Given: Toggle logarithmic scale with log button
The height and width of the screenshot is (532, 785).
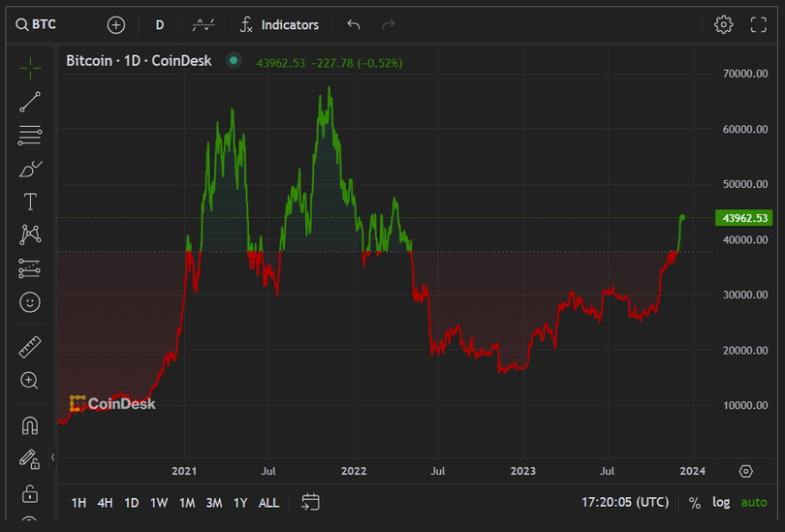Looking at the screenshot, I should coord(721,502).
